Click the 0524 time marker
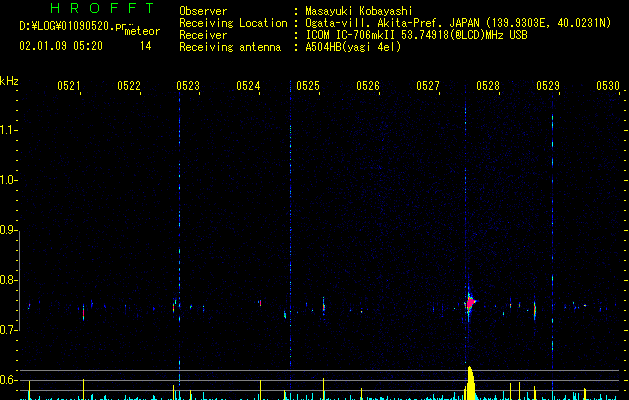 (248, 85)
